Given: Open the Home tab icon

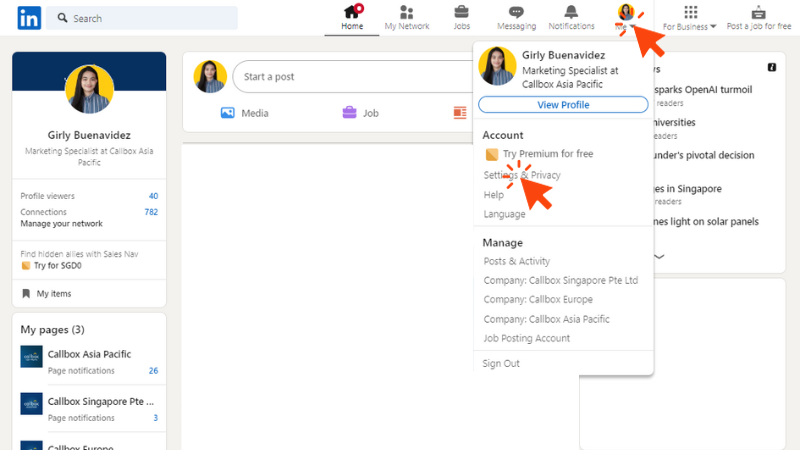Looking at the screenshot, I should tap(352, 12).
